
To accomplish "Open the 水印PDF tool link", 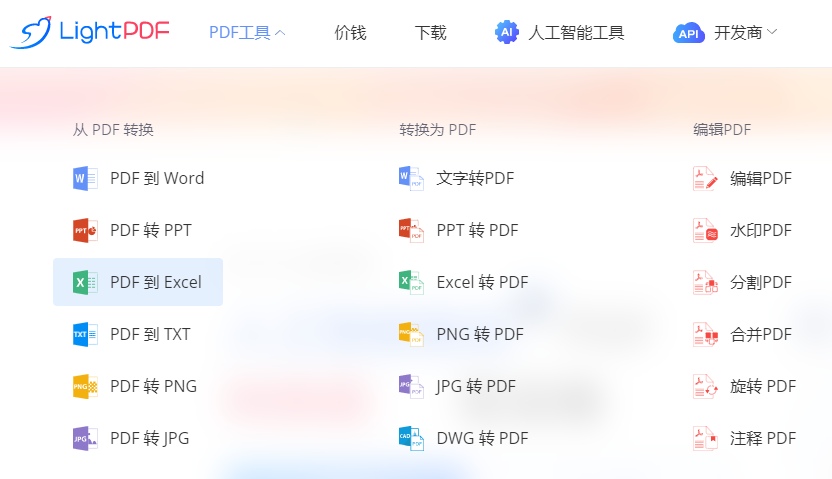I will [x=761, y=230].
